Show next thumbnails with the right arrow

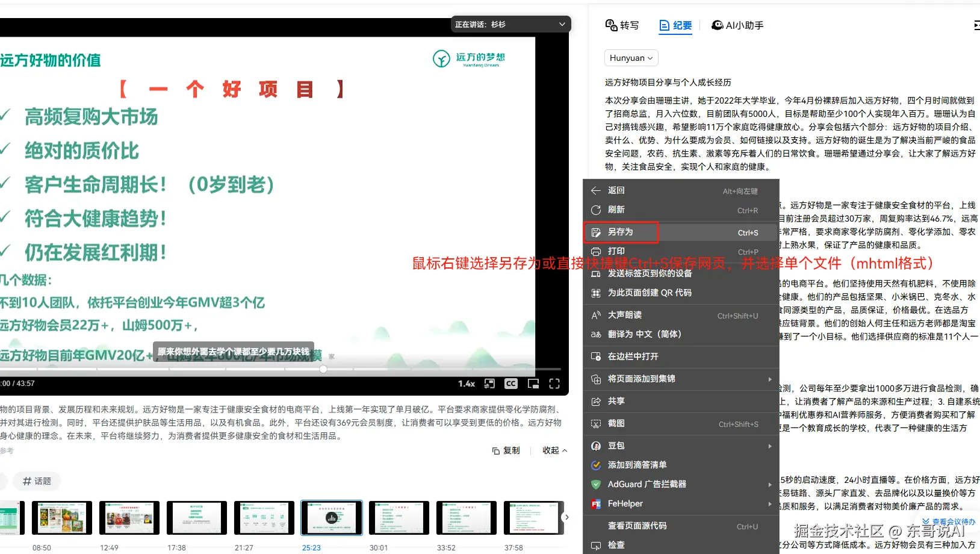coord(566,517)
